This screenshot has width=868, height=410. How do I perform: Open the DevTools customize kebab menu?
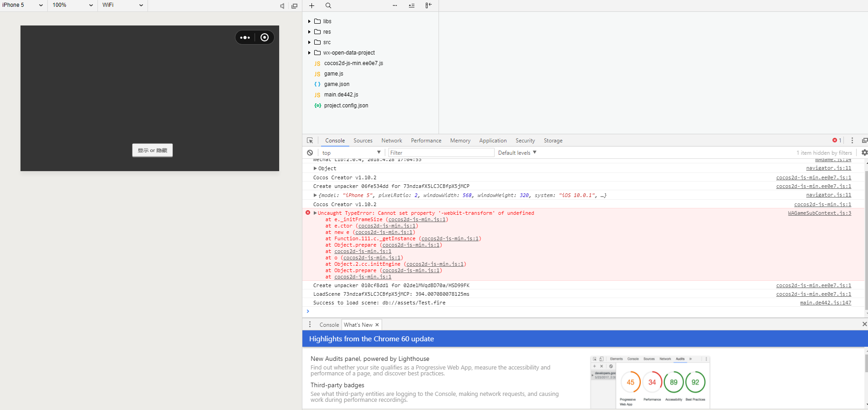pyautogui.click(x=853, y=141)
